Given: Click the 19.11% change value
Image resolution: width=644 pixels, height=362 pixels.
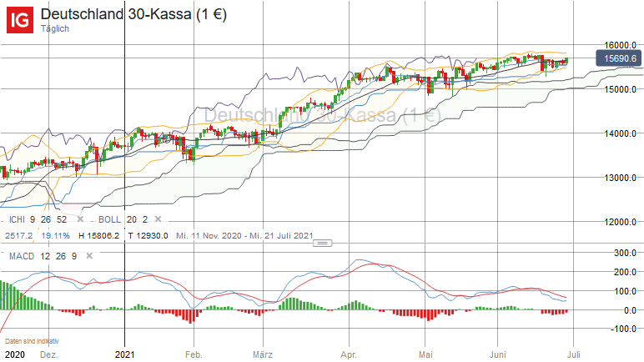Looking at the screenshot, I should pyautogui.click(x=55, y=236).
